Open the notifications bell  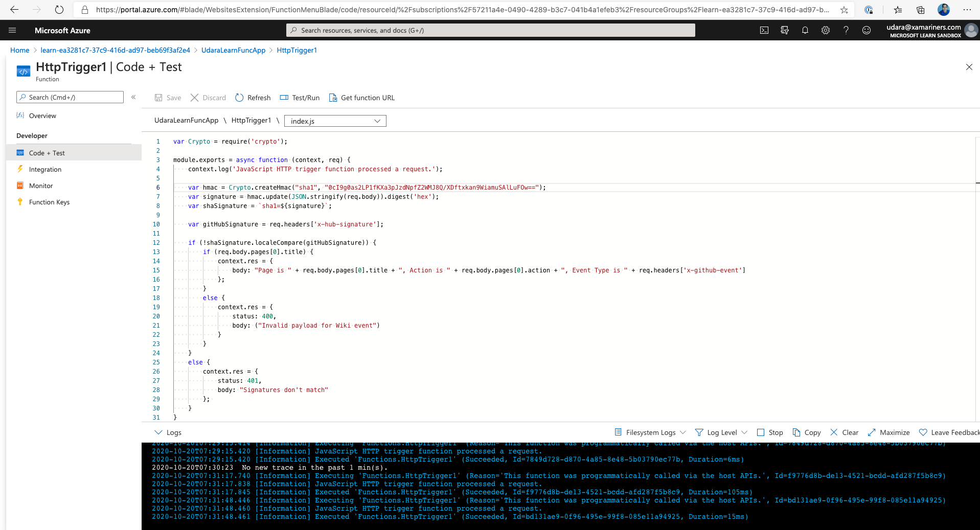805,30
